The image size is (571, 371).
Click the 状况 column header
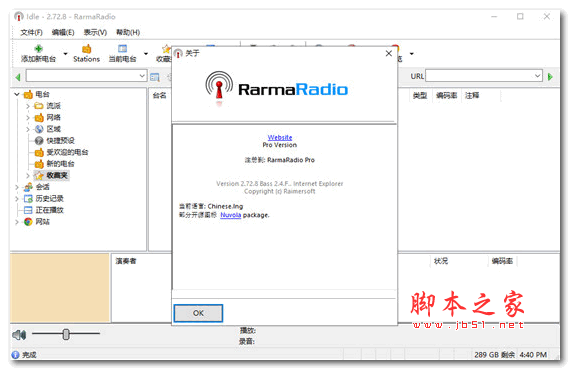tap(441, 261)
